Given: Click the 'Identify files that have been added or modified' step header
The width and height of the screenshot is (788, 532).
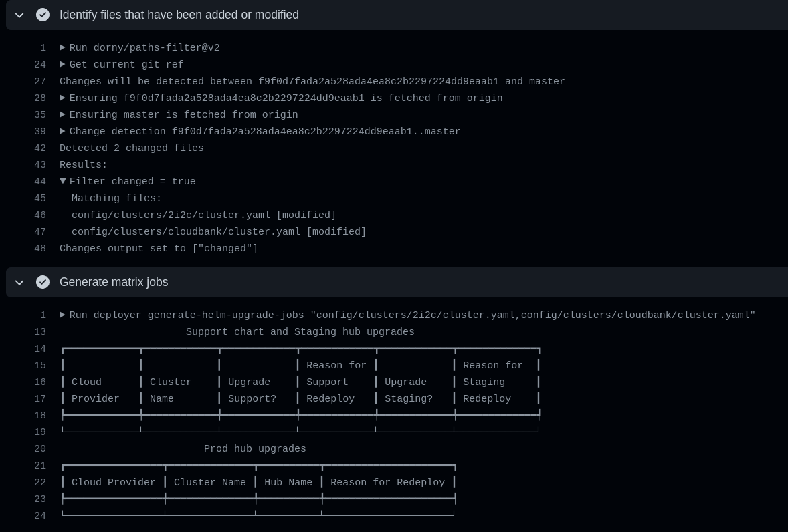Looking at the screenshot, I should point(179,15).
